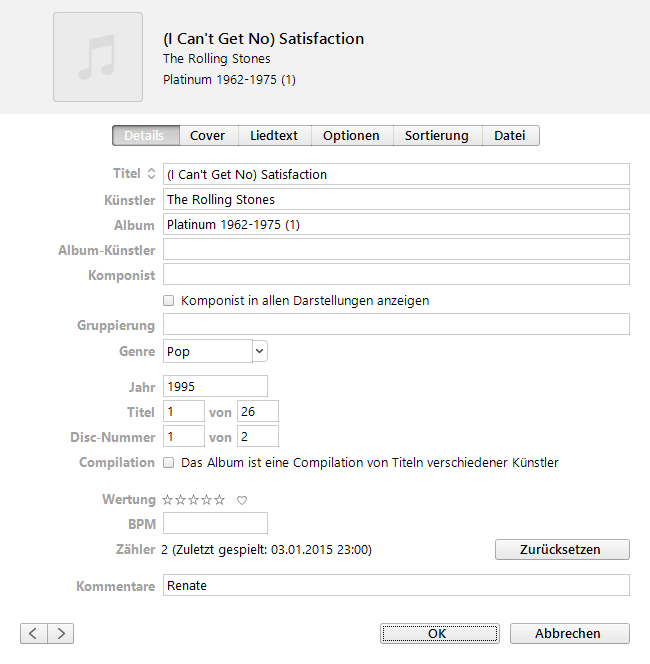Click the Album input field
The image size is (650, 664).
[x=396, y=224]
